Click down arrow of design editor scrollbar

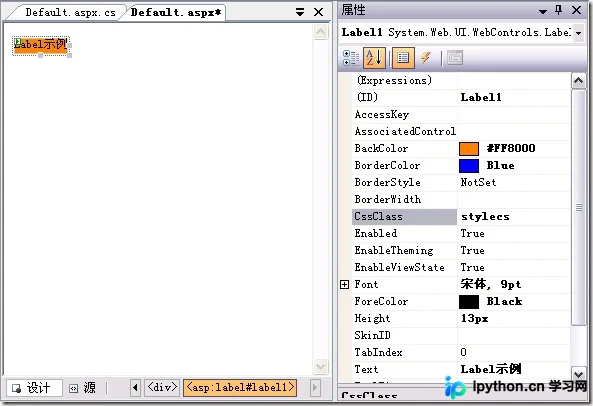320,366
